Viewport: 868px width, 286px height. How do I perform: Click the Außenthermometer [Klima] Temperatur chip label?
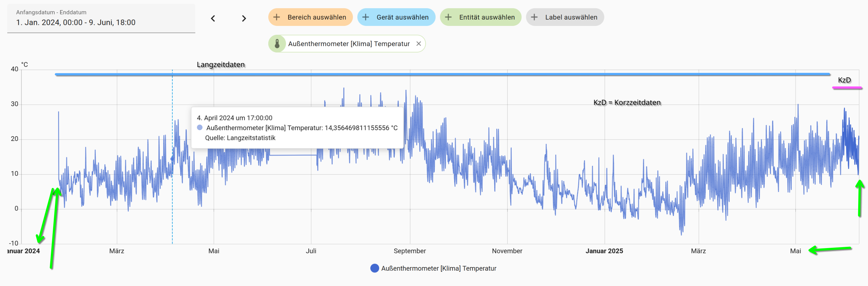pyautogui.click(x=349, y=44)
